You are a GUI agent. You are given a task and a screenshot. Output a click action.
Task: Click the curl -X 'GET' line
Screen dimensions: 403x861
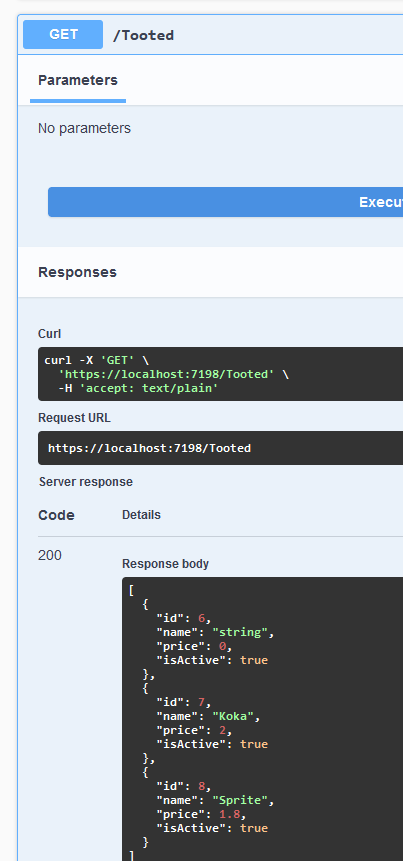coord(97,360)
